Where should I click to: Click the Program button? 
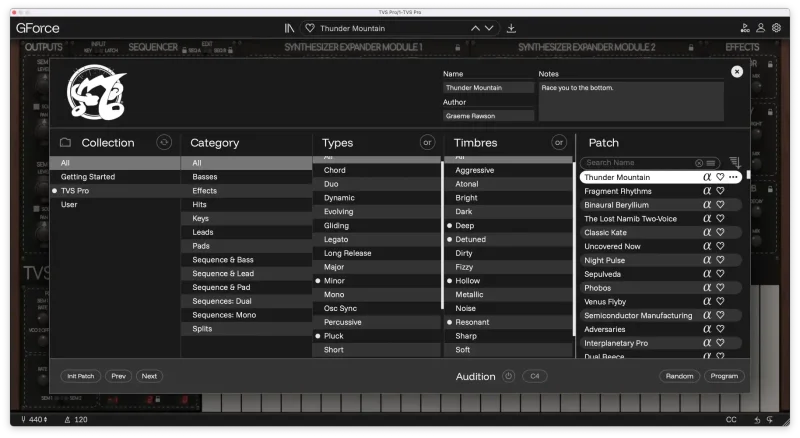click(x=724, y=376)
